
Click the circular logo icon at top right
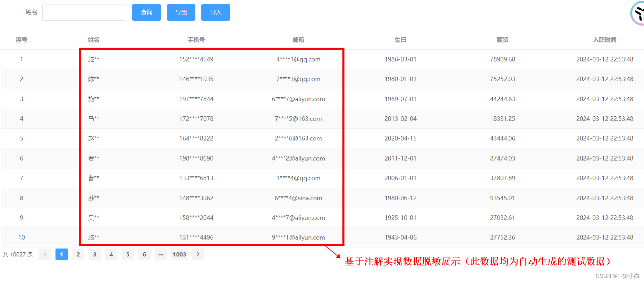tap(637, 13)
